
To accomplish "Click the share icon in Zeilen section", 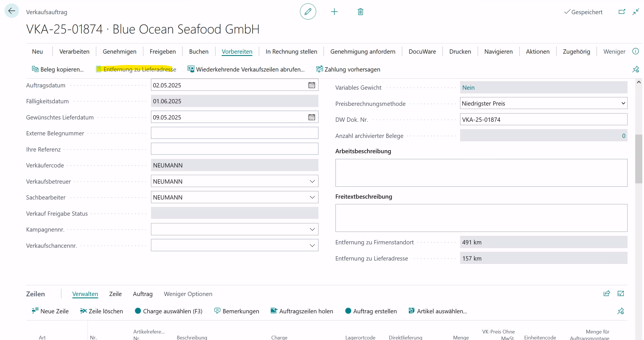I will [607, 293].
